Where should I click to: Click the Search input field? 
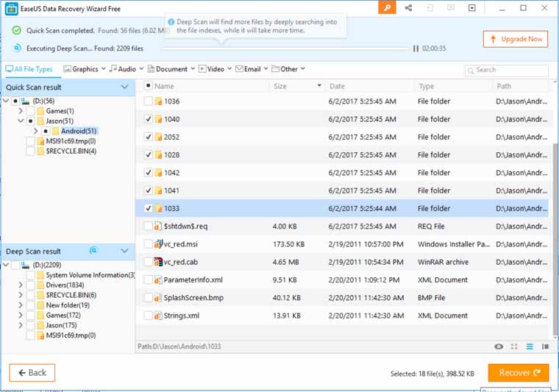[507, 70]
